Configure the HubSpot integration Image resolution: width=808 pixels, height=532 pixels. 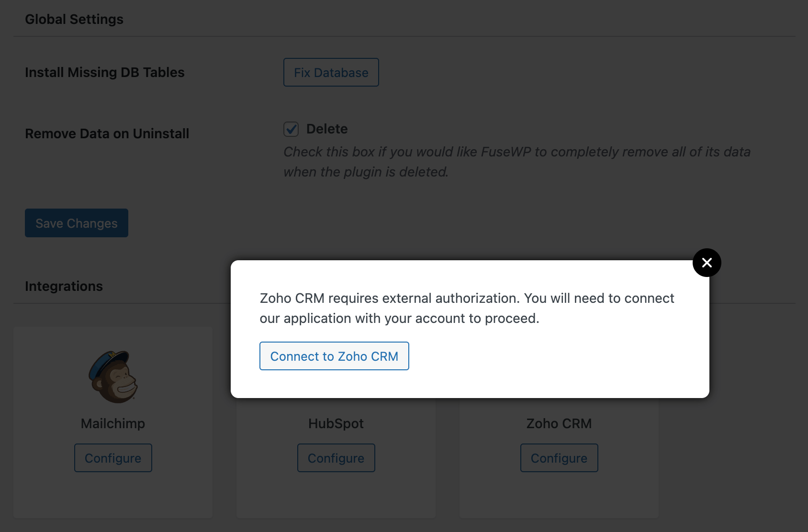coord(336,458)
